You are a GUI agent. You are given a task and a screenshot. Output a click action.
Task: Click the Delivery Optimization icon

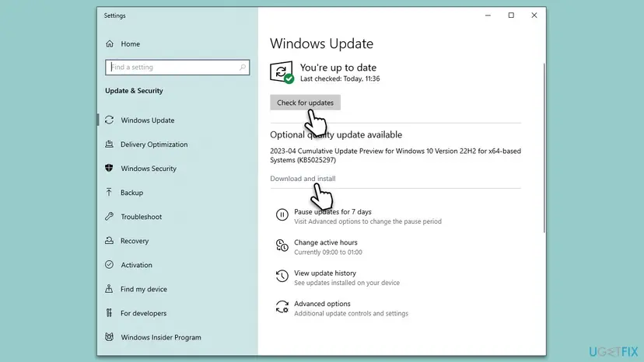[109, 144]
